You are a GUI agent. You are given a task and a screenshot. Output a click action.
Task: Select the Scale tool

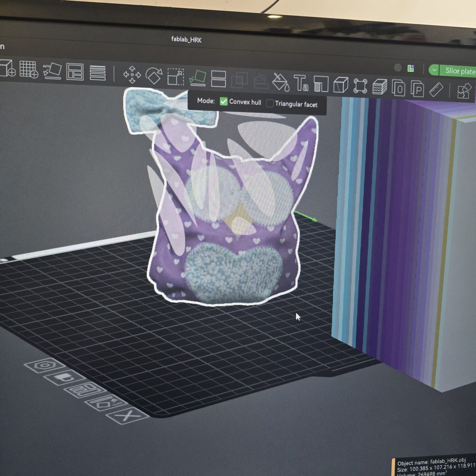(176, 77)
